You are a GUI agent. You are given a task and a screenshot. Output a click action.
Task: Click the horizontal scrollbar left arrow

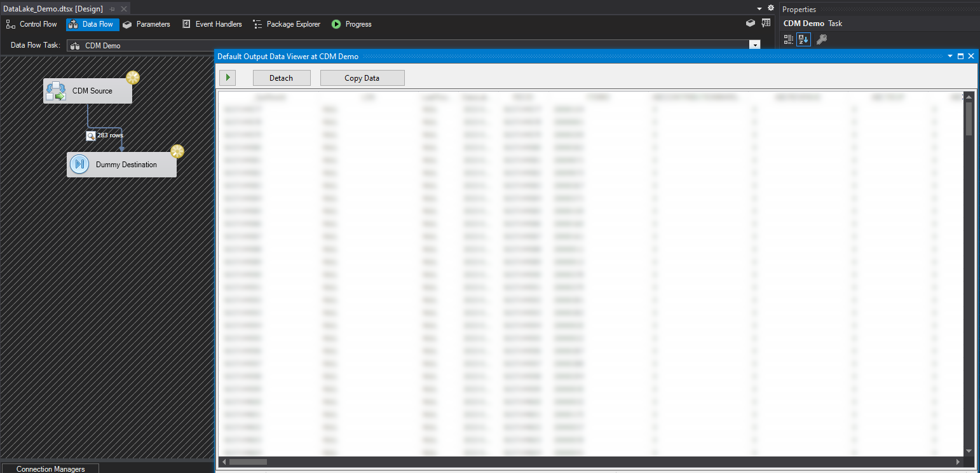tap(224, 462)
